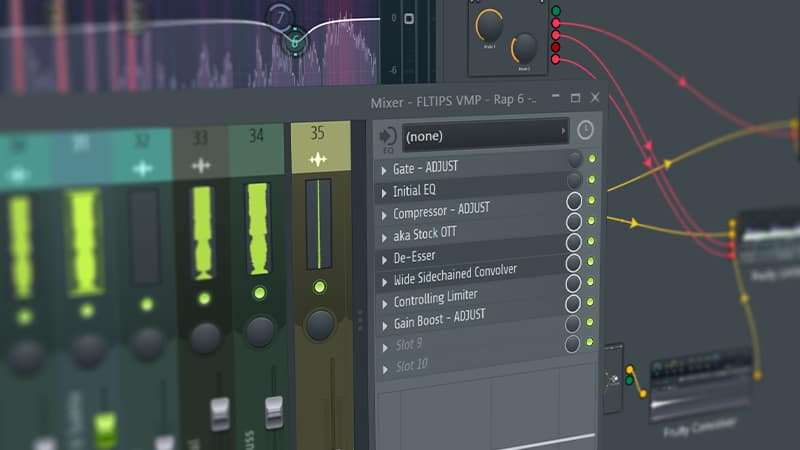Select mixer track 35 header

[x=320, y=147]
